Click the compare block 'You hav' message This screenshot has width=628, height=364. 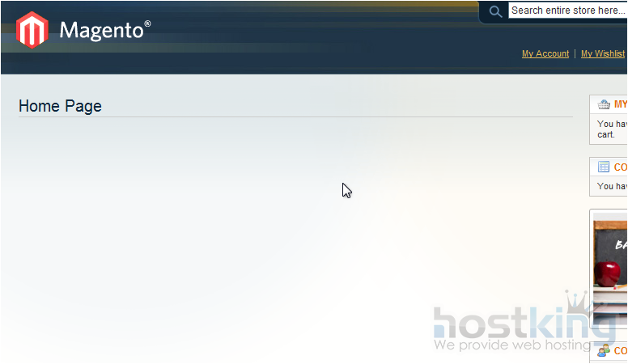pos(612,186)
